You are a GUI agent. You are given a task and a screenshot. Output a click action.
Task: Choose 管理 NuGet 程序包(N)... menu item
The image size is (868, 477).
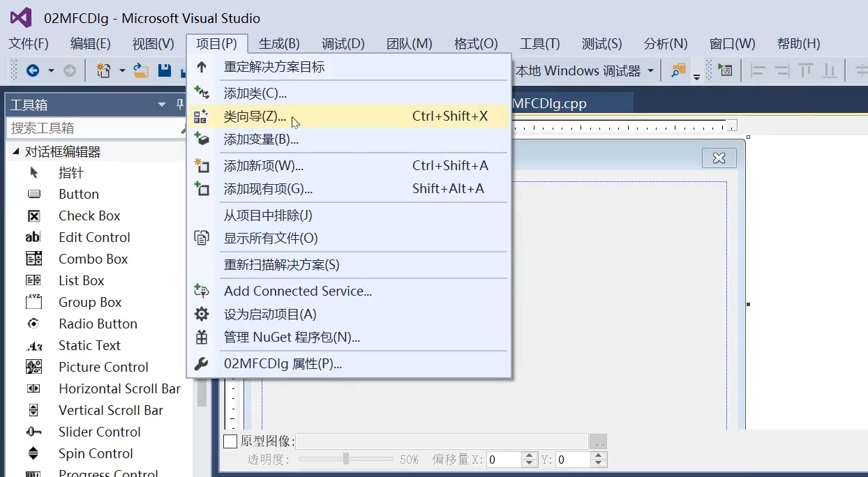pyautogui.click(x=349, y=337)
